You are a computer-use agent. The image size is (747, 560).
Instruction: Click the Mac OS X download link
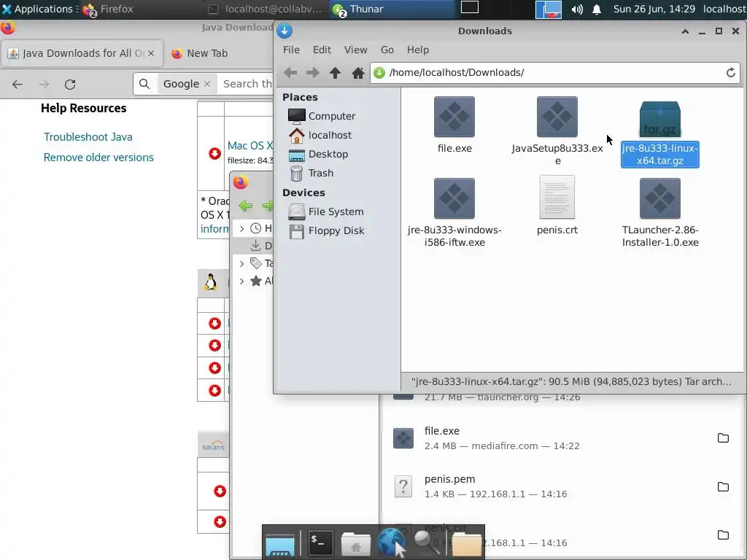tap(250, 146)
